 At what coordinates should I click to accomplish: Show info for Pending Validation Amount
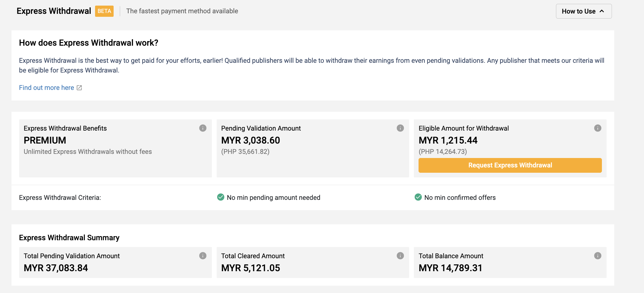[400, 128]
